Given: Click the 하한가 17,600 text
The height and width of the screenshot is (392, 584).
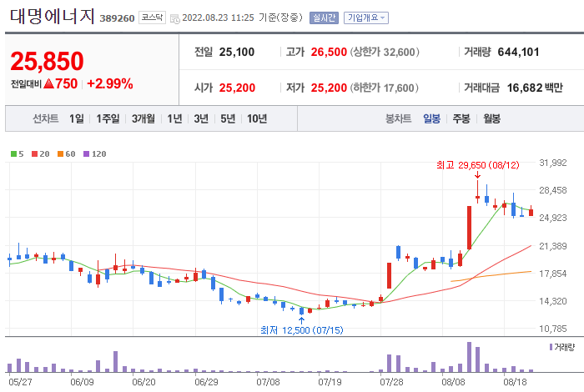Looking at the screenshot, I should tap(385, 88).
